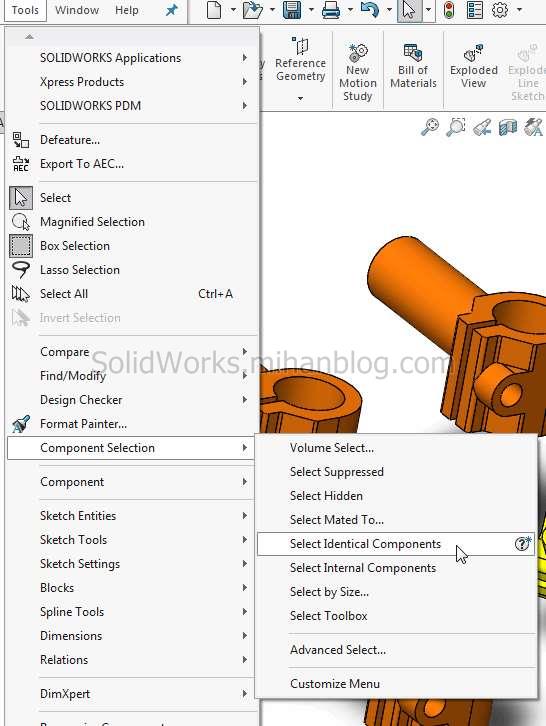Click the Print icon in top toolbar

(x=331, y=10)
